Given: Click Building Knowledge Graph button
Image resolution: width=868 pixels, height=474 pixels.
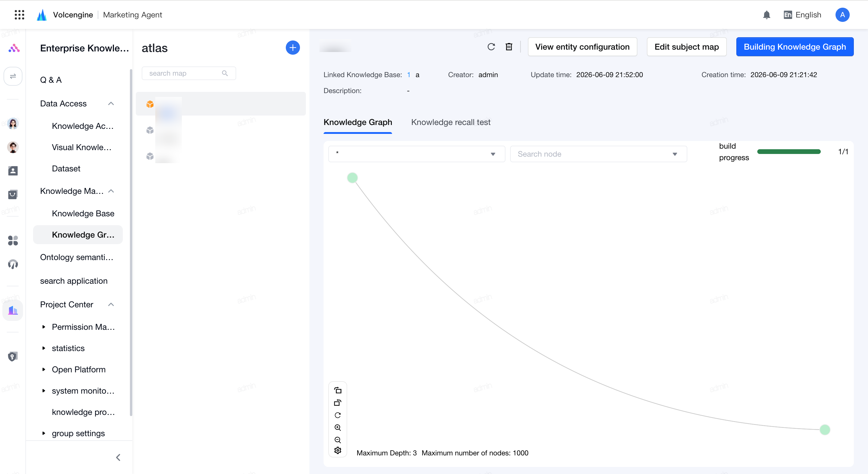Looking at the screenshot, I should click(x=794, y=47).
